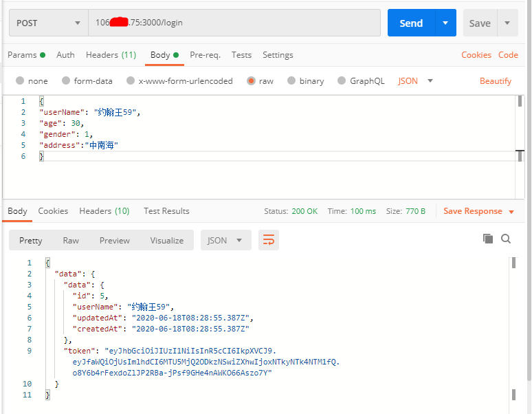This screenshot has width=532, height=414.
Task: Open the request body JSON format dropdown
Action: (x=416, y=80)
